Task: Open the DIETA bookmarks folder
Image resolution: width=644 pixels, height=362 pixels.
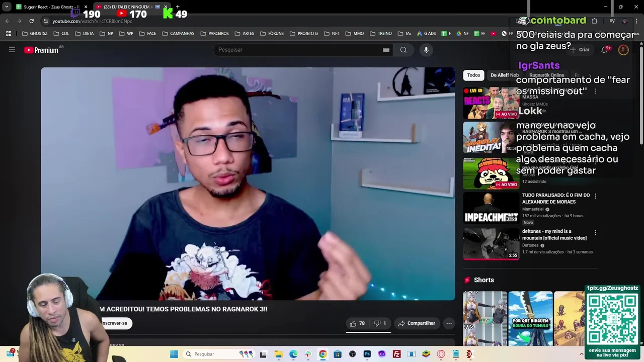Action: point(84,34)
